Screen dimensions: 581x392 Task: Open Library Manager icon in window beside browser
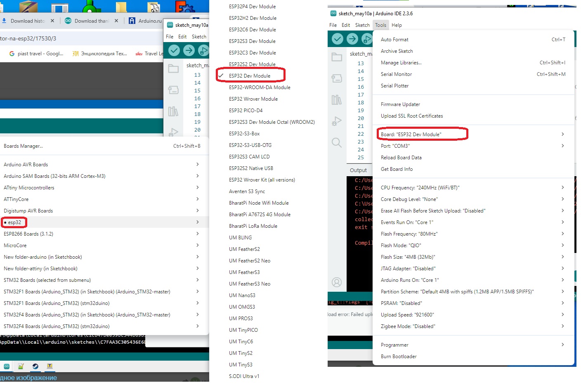pyautogui.click(x=173, y=111)
